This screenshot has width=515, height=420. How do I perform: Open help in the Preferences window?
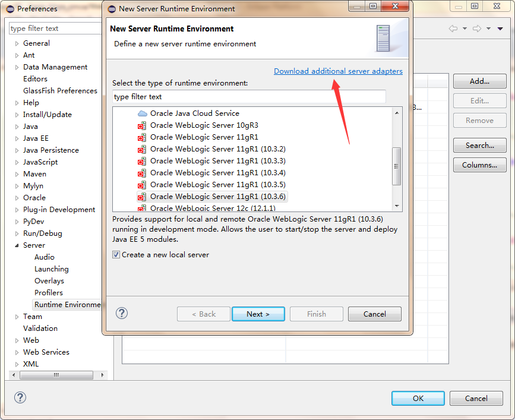tap(20, 397)
